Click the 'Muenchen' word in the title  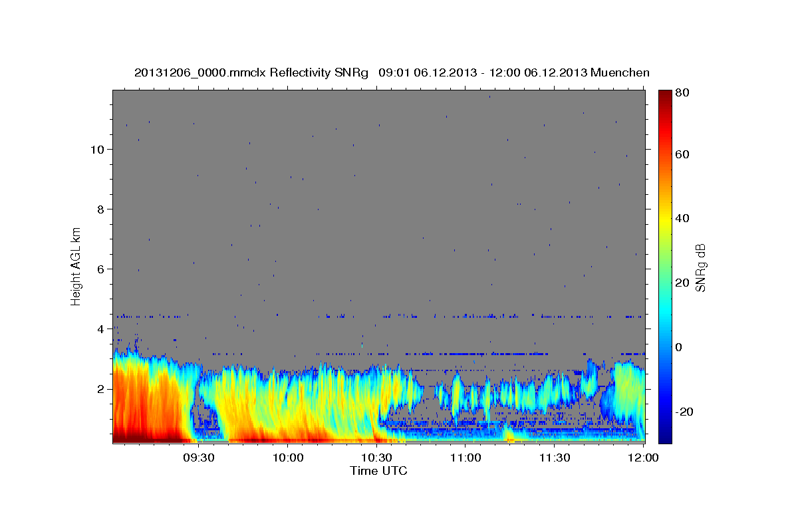click(618, 72)
